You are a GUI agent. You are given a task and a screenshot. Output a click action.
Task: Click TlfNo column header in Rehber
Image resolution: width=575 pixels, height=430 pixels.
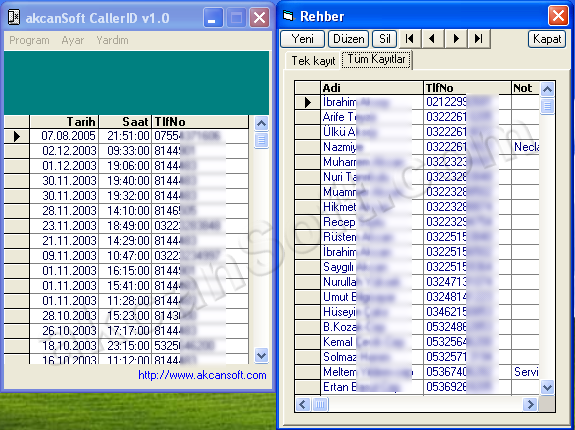coord(467,88)
